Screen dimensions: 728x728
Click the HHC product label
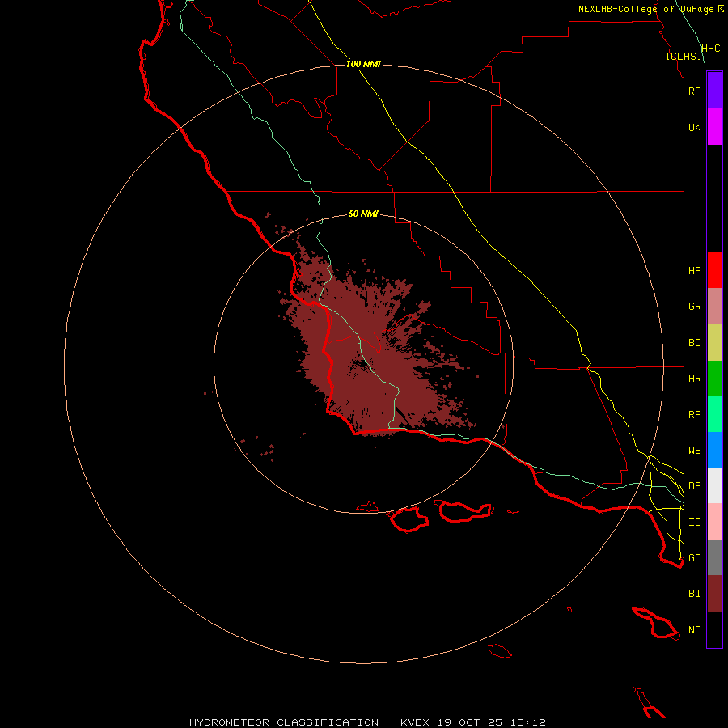(710, 49)
